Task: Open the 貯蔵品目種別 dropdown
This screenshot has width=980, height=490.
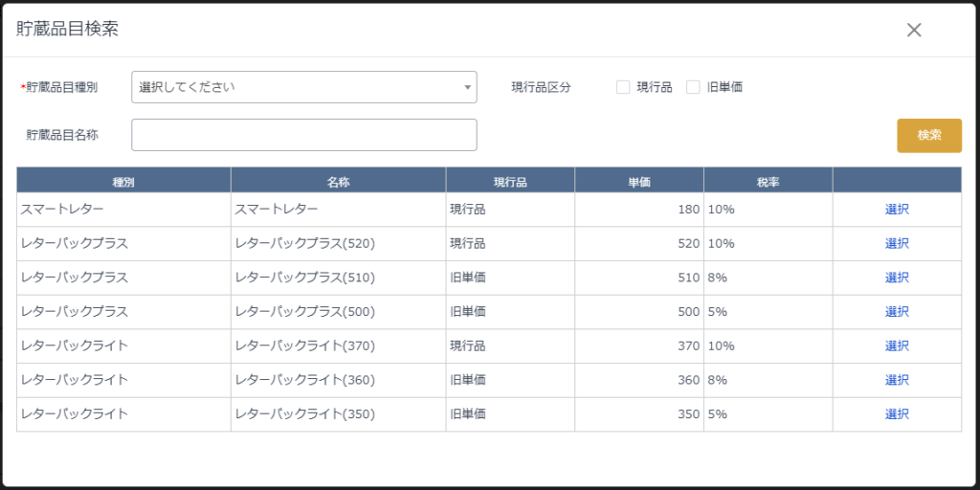Action: [303, 87]
